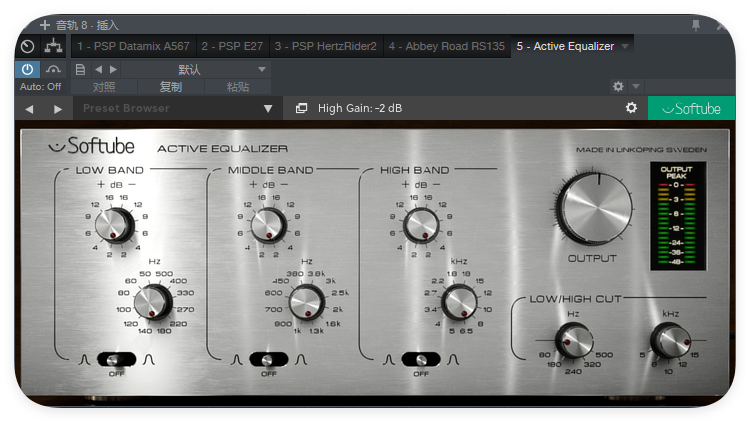
Task: Click the Low Band Hz frequency knob
Action: click(x=153, y=302)
